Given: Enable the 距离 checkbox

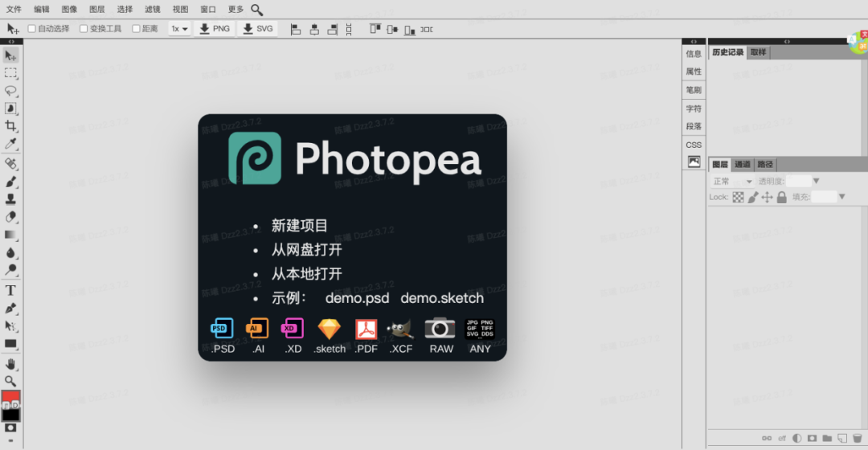Looking at the screenshot, I should click(136, 29).
